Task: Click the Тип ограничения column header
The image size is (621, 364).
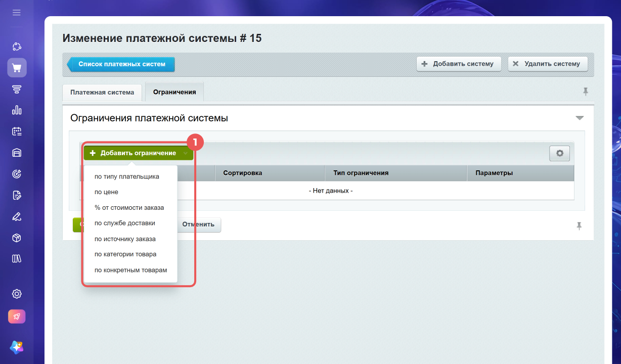Action: coord(395,173)
